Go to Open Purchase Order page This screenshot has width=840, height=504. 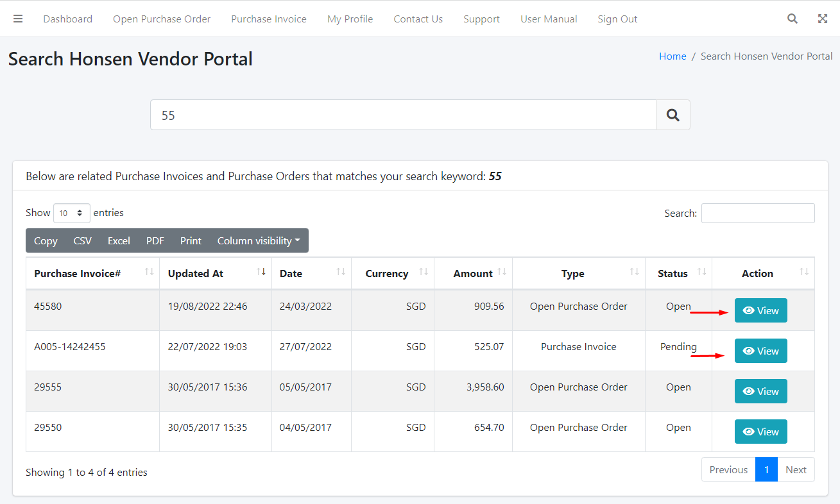point(162,19)
